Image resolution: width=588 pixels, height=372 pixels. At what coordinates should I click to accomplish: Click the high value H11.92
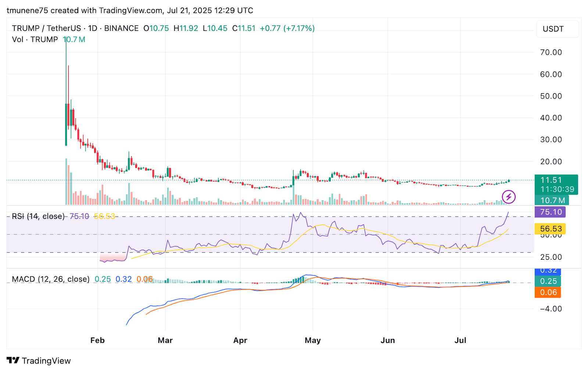tap(186, 28)
